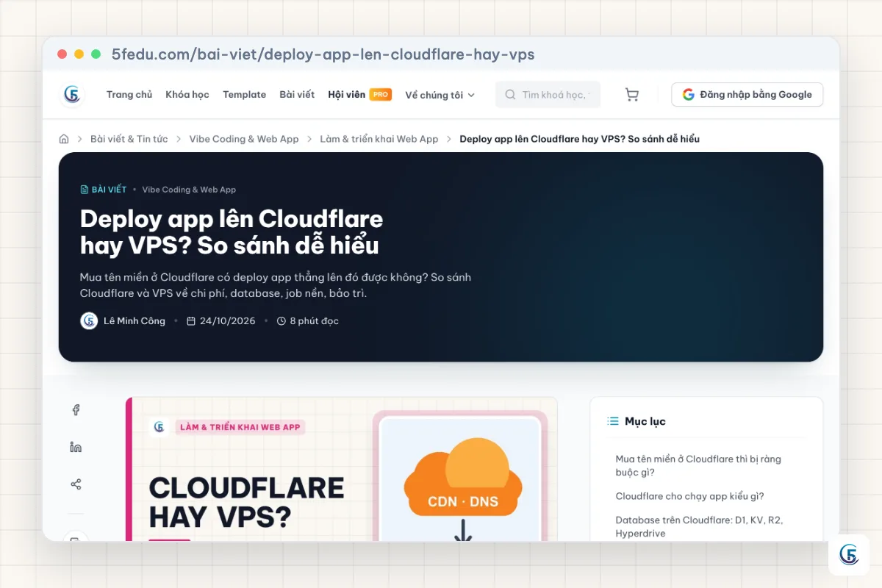This screenshot has width=882, height=588.
Task: Click the BÀI VIẾT category label
Action: coord(109,190)
